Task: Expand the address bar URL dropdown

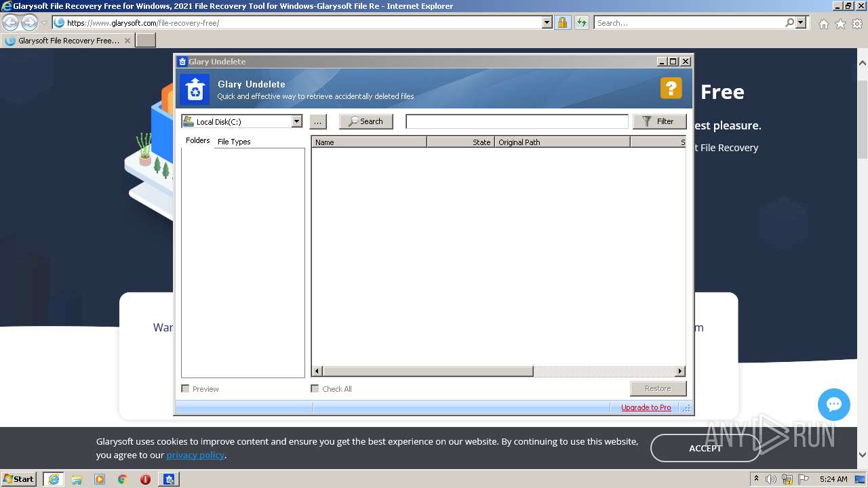Action: (x=547, y=22)
